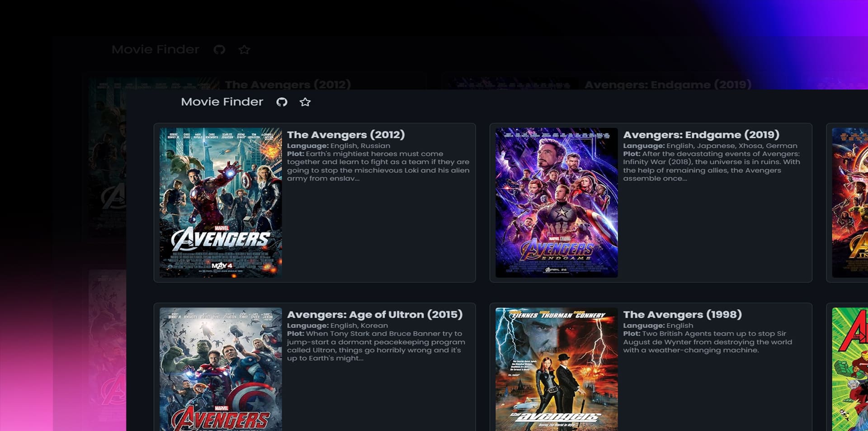The height and width of the screenshot is (431, 868).
Task: Click the green animated poster at bottom right
Action: [850, 369]
